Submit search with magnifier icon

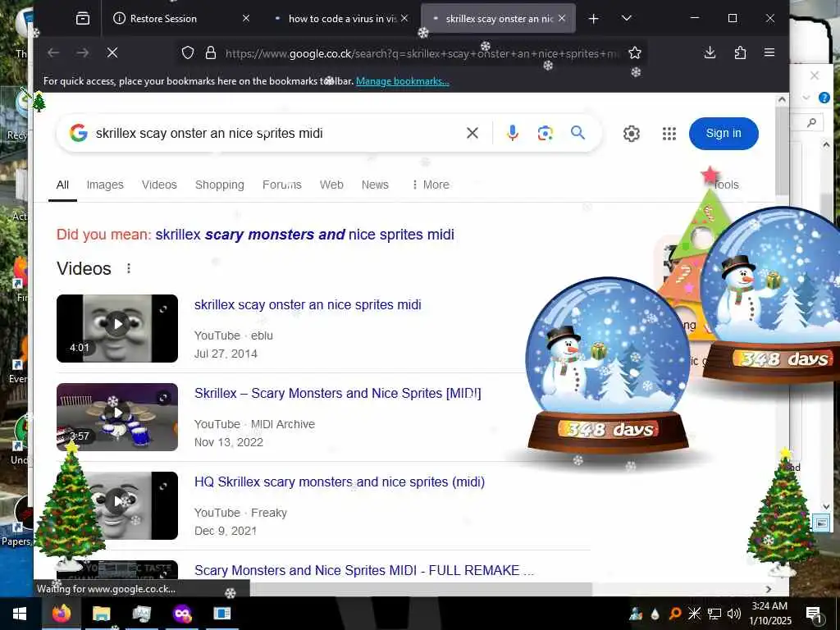(577, 132)
